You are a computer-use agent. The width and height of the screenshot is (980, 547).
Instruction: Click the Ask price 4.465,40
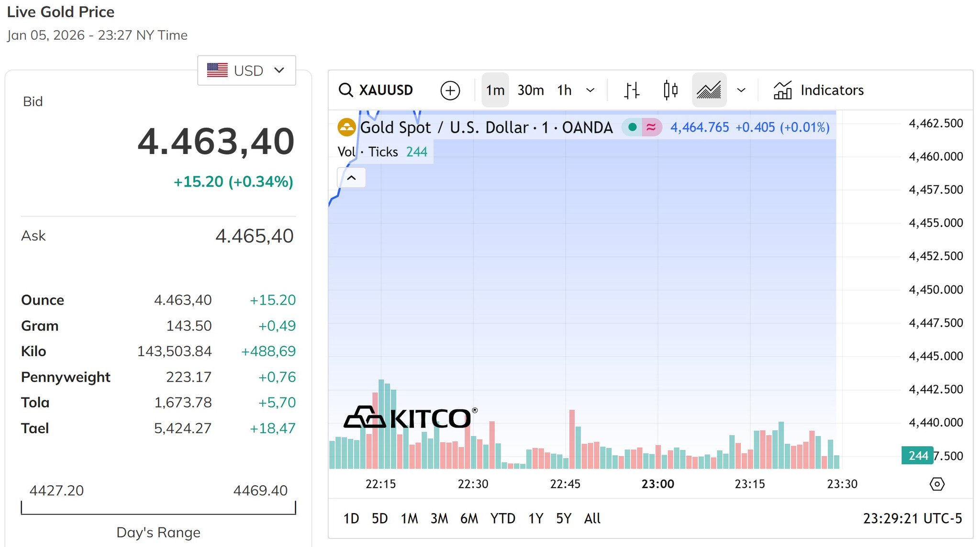[254, 236]
